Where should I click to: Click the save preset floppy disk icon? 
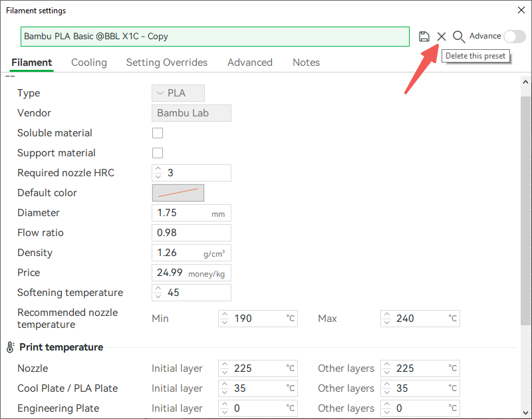[424, 37]
